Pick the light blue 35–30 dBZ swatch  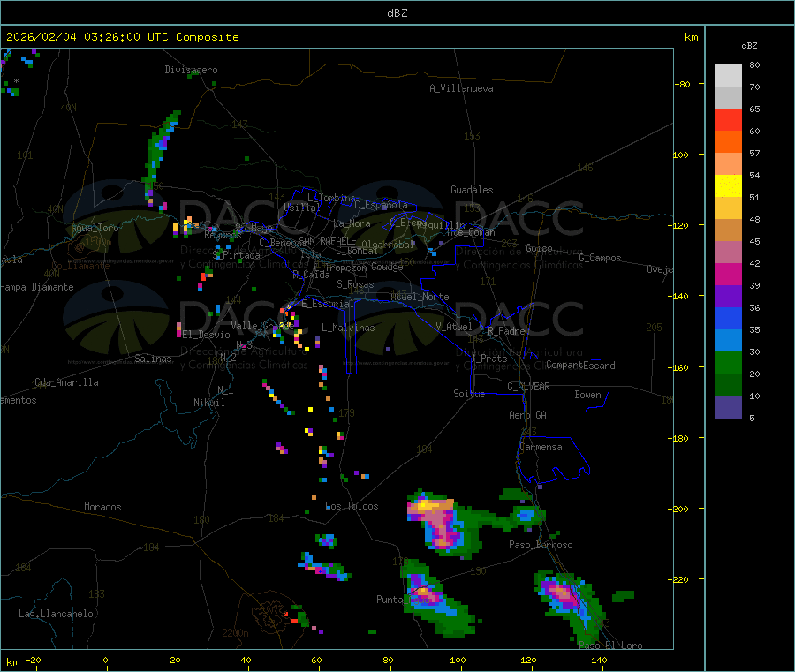pyautogui.click(x=728, y=341)
